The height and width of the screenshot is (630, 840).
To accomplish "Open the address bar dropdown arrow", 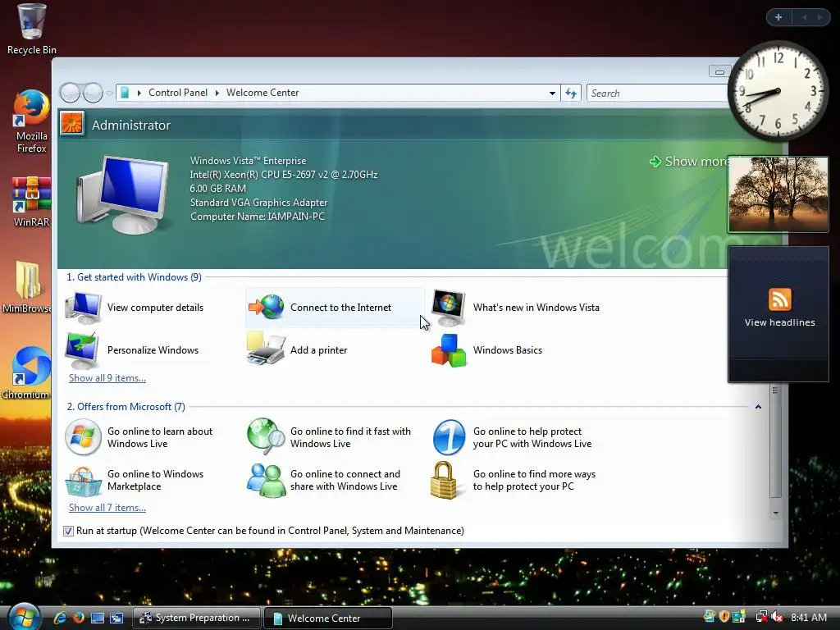I will (552, 94).
